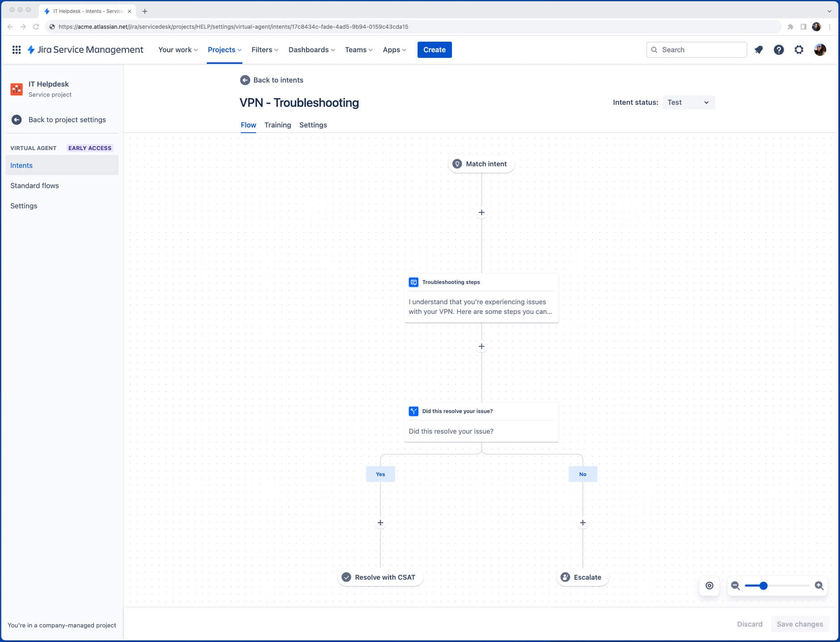Click the zoom in magnifier icon

click(819, 585)
